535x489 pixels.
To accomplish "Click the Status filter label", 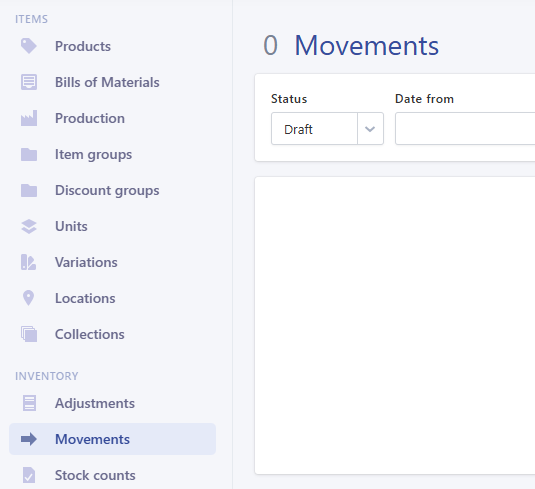I will tap(289, 99).
